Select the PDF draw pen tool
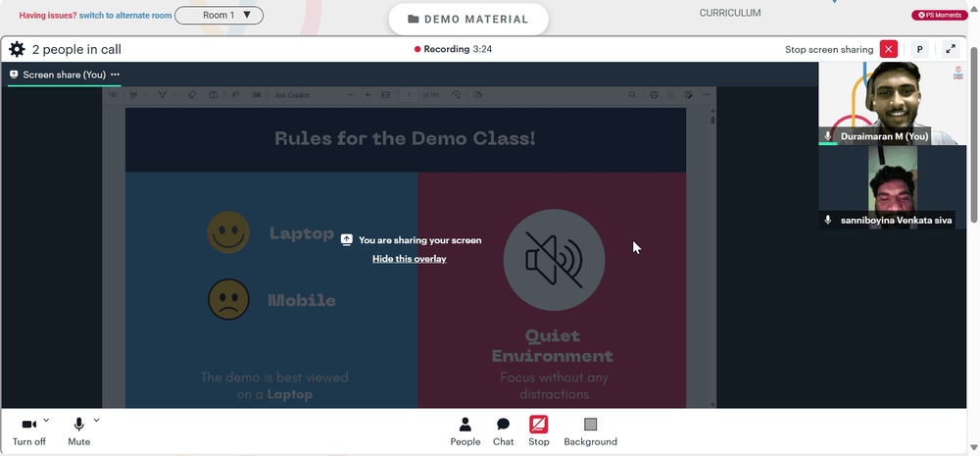 tap(162, 95)
